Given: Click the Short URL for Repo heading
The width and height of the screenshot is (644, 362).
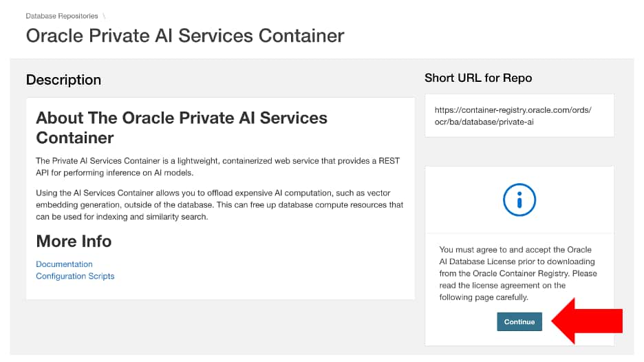Looking at the screenshot, I should (x=478, y=78).
